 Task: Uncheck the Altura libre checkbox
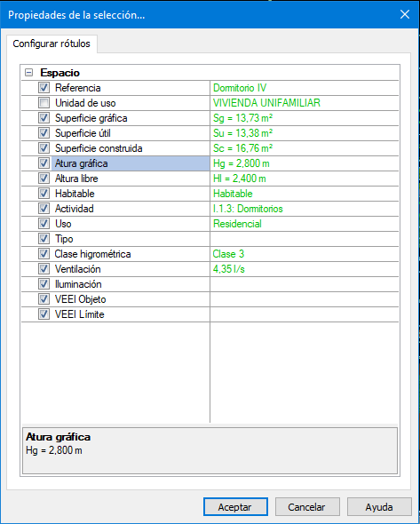click(x=44, y=179)
